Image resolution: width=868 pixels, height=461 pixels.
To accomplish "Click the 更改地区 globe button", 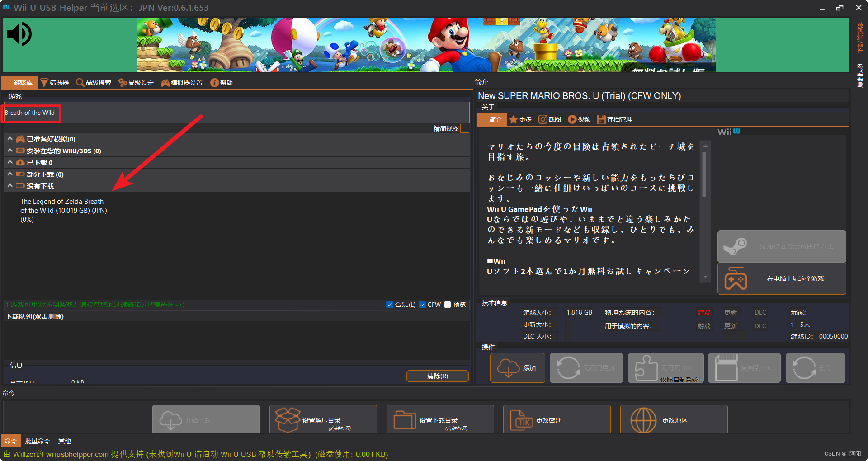I will click(x=674, y=419).
